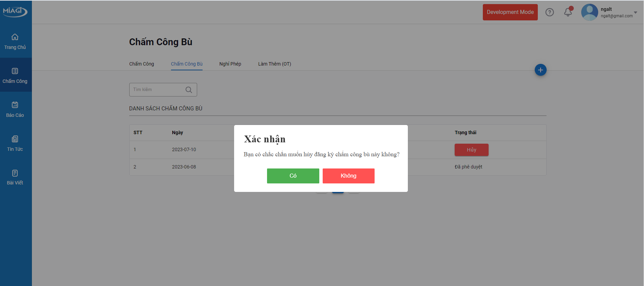Open notifications bell icon

coord(568,12)
